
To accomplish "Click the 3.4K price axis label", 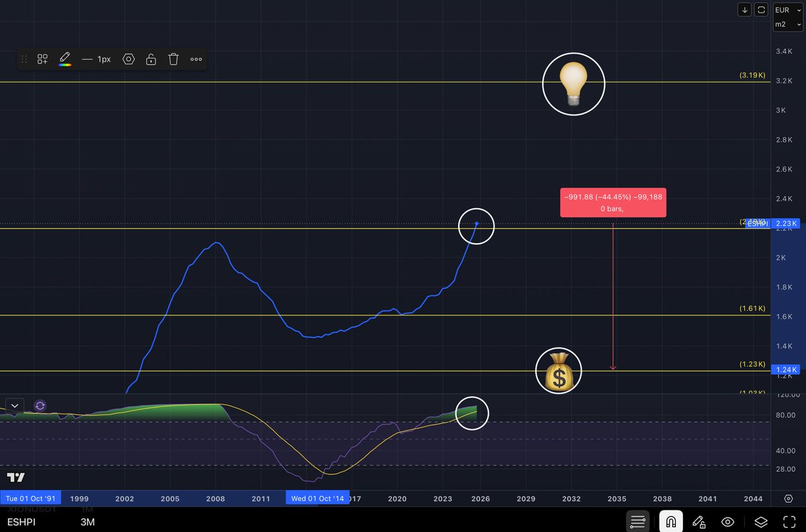I will pos(785,52).
